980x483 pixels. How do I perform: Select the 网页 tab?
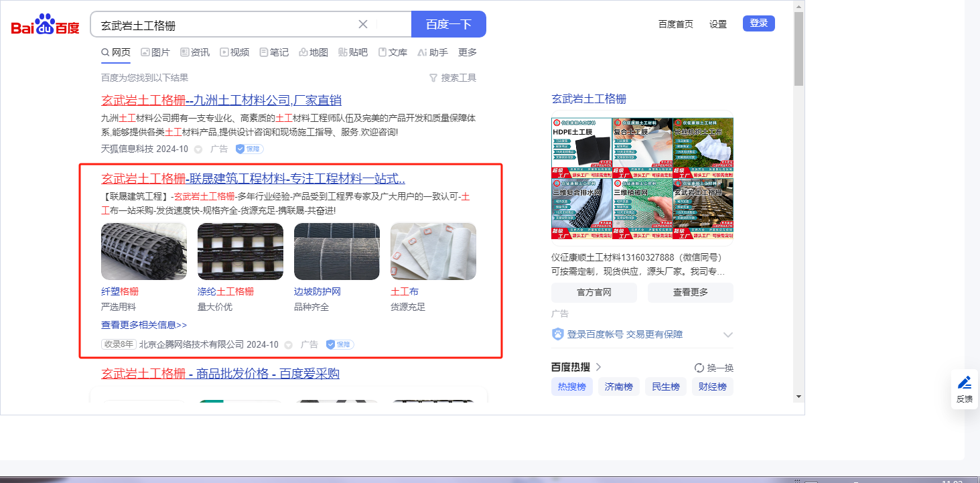(x=116, y=52)
